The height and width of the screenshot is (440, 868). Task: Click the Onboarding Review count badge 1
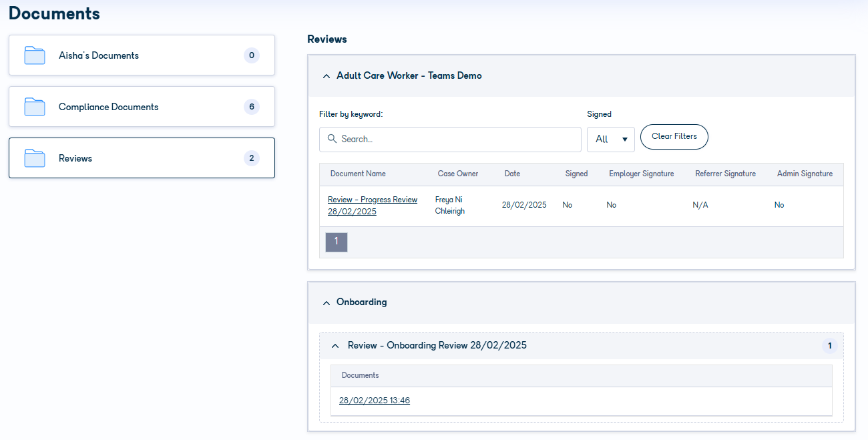tap(830, 346)
